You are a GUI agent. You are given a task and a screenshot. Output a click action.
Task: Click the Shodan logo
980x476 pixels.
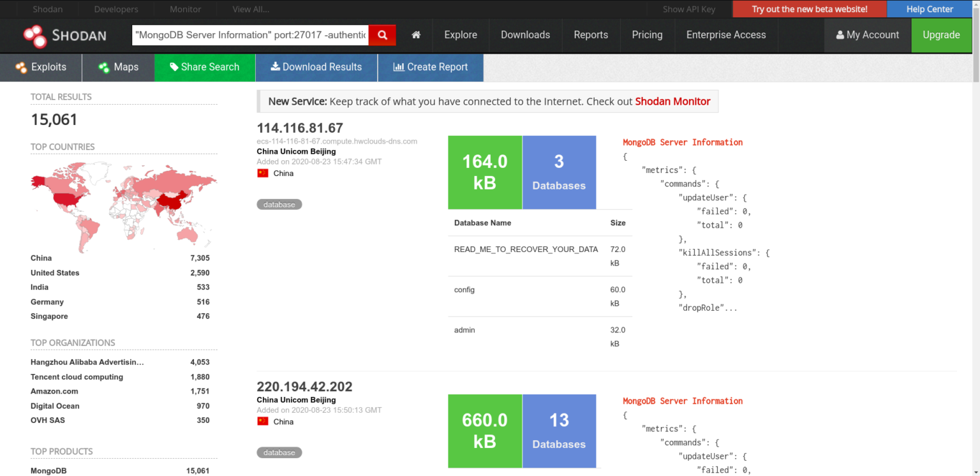click(x=65, y=35)
